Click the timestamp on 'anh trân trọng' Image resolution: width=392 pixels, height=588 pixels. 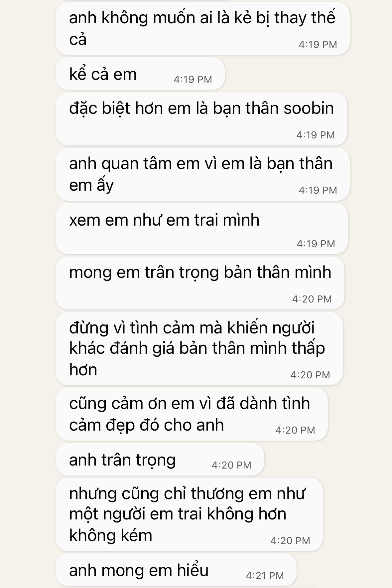tap(231, 465)
